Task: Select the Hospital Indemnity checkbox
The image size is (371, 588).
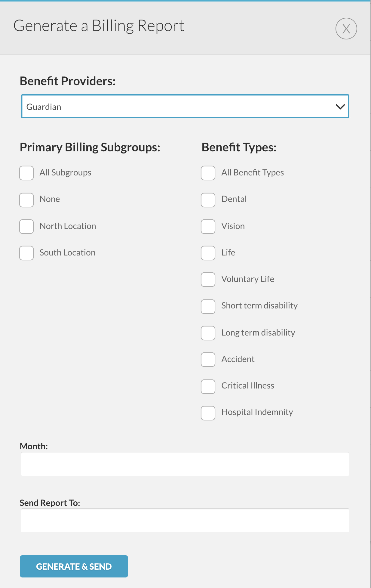Action: [208, 413]
